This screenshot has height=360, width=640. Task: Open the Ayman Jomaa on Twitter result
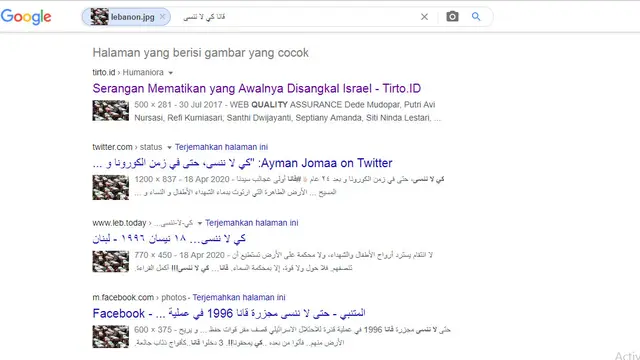click(x=242, y=163)
